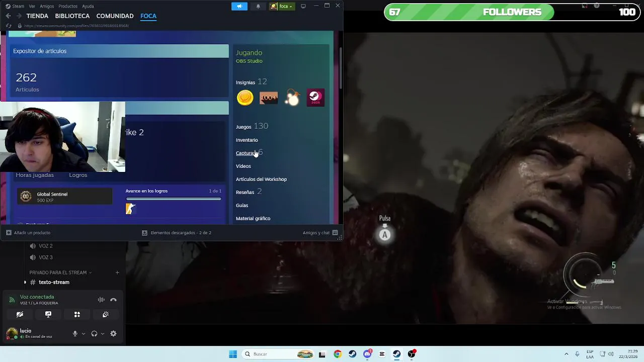Click Añadir un producto
Viewport: 644px width, 362px height.
(x=28, y=233)
